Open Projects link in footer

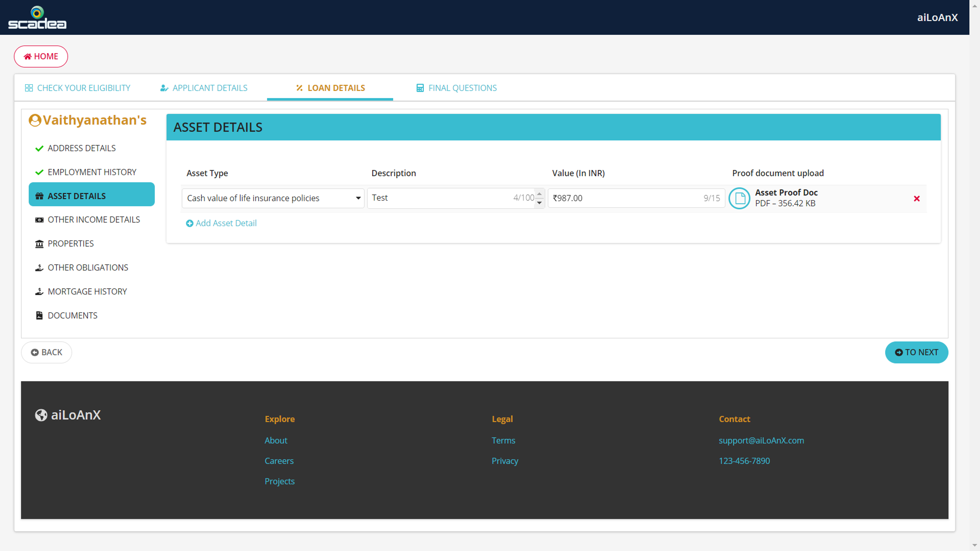pyautogui.click(x=280, y=481)
